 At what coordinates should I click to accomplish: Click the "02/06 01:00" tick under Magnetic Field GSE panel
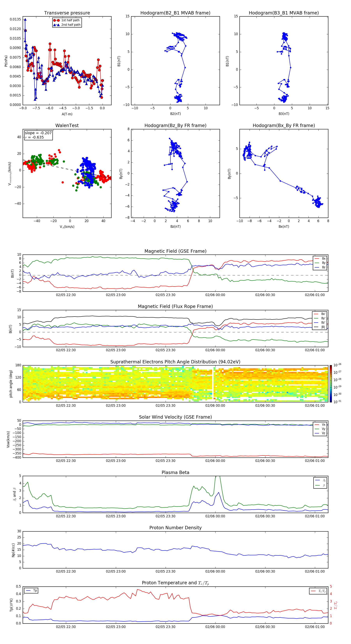pyautogui.click(x=315, y=295)
